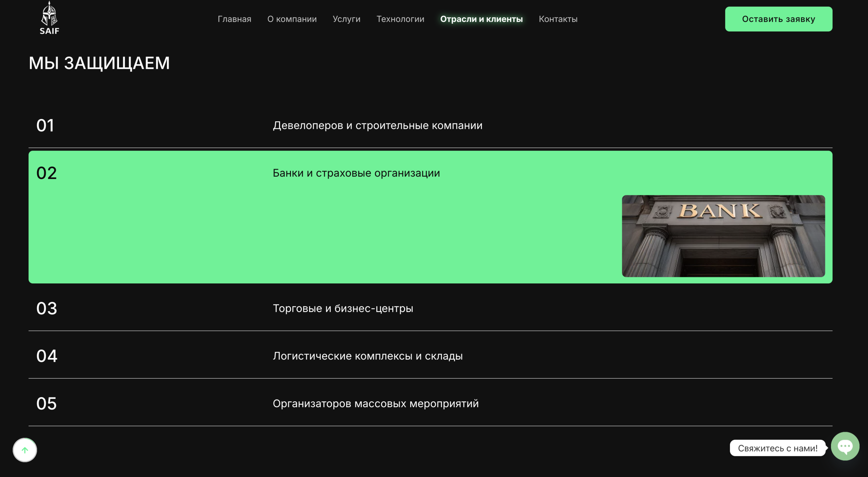Open the 'Технологии' nav link
The height and width of the screenshot is (477, 868).
400,19
